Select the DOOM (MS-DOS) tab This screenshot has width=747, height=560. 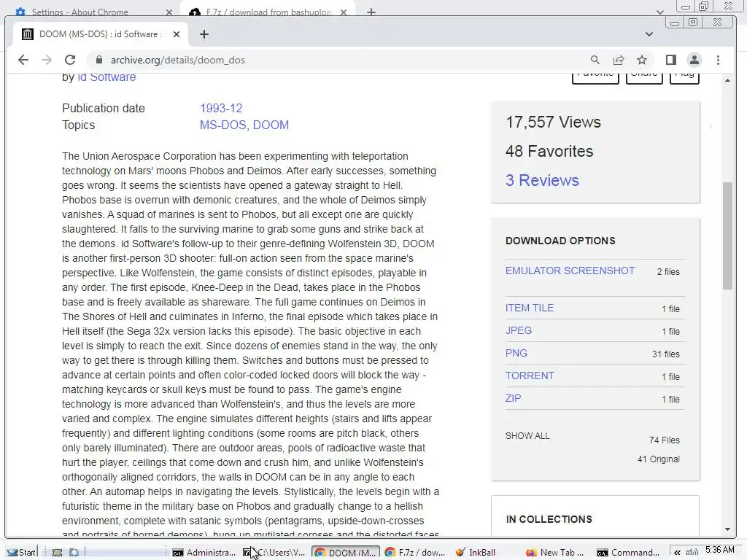tap(100, 34)
